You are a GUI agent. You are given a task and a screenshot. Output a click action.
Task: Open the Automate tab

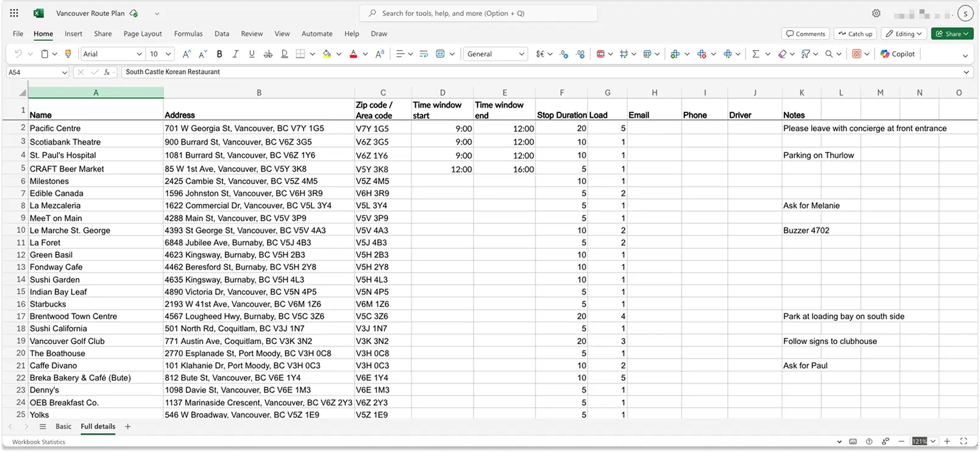click(317, 34)
